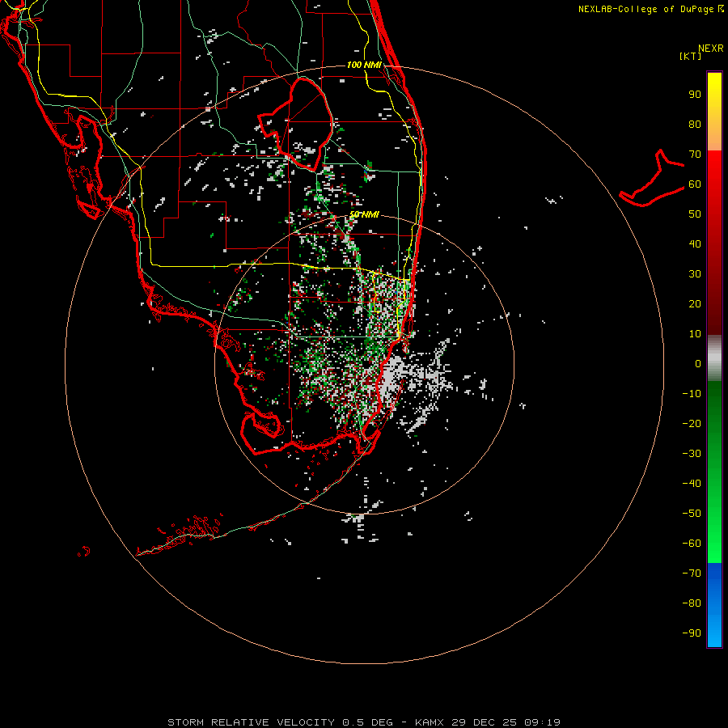Click the NEXLAB-College of DuPage title text
Image resolution: width=728 pixels, height=728 pixels.
645,9
